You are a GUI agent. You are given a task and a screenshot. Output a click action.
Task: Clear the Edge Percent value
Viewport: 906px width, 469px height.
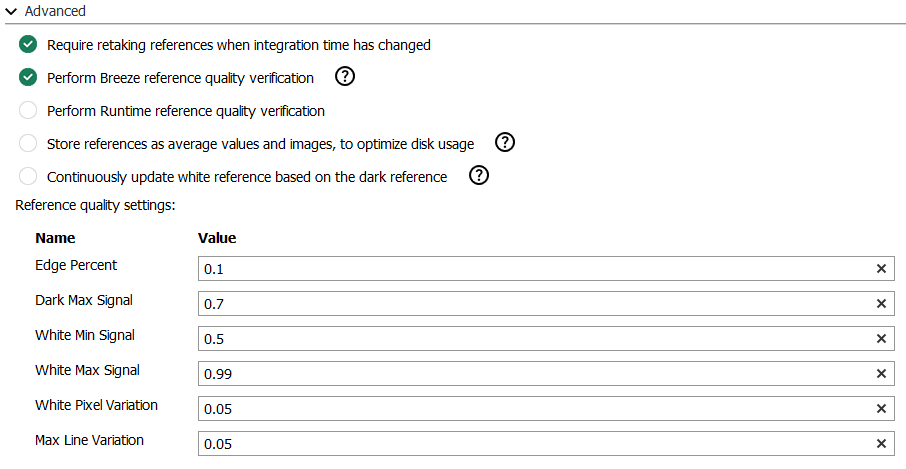click(x=881, y=269)
